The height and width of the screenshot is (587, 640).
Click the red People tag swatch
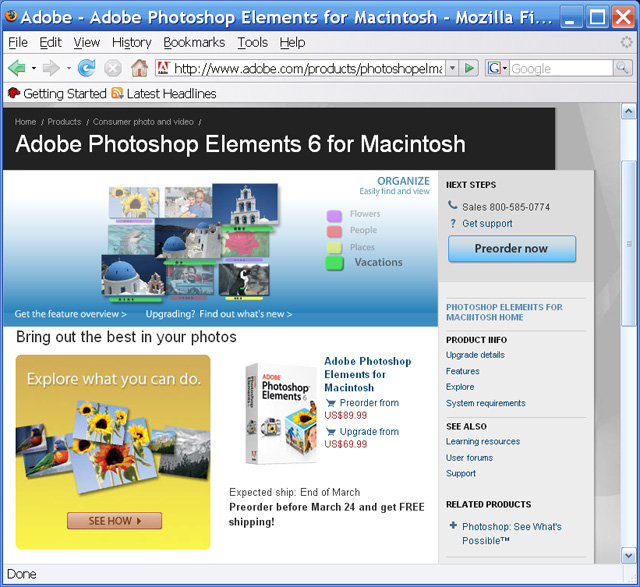tap(334, 231)
